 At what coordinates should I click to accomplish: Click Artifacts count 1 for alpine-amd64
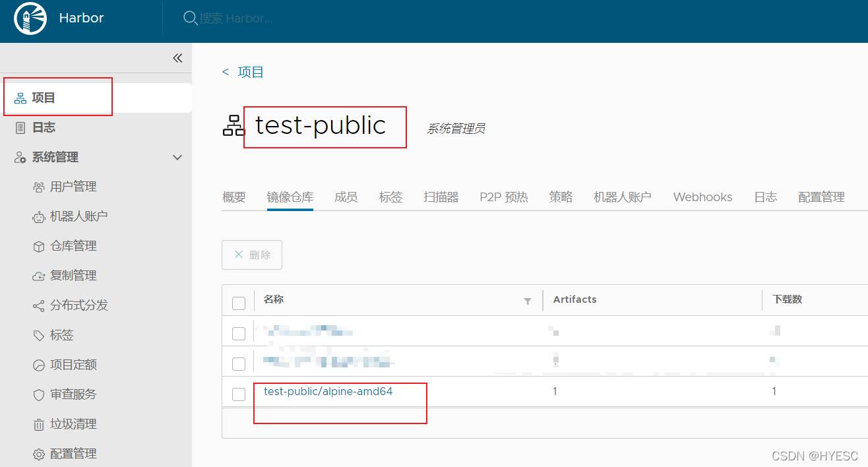(555, 391)
